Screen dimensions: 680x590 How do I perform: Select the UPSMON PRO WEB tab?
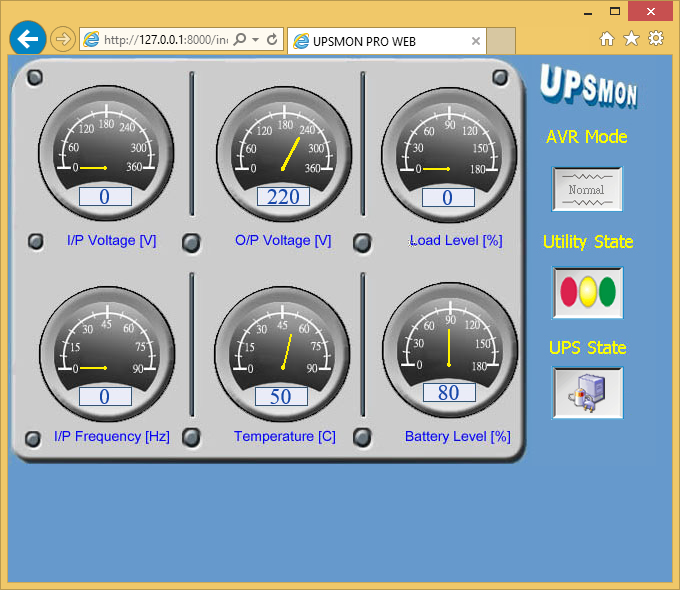tap(386, 41)
